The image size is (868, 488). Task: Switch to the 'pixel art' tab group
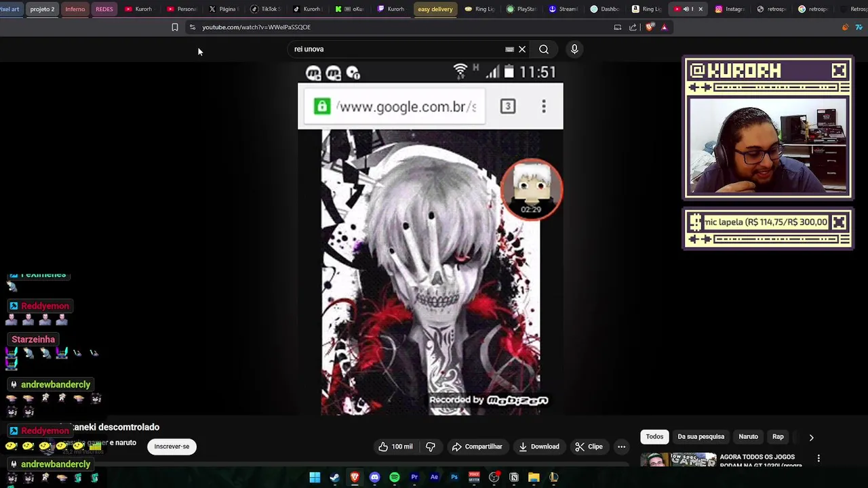coord(10,9)
